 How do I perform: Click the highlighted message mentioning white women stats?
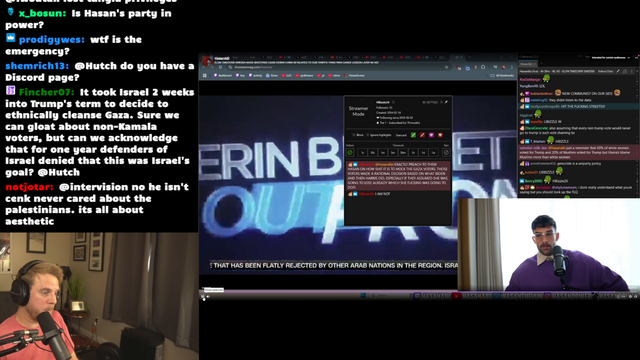(577, 152)
